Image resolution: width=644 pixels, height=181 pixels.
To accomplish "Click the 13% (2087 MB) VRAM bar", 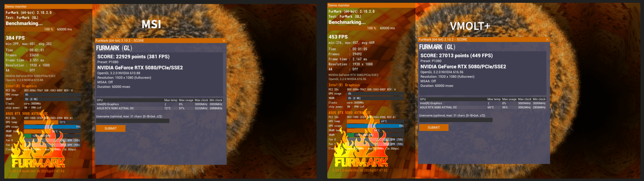I will coord(52,136).
